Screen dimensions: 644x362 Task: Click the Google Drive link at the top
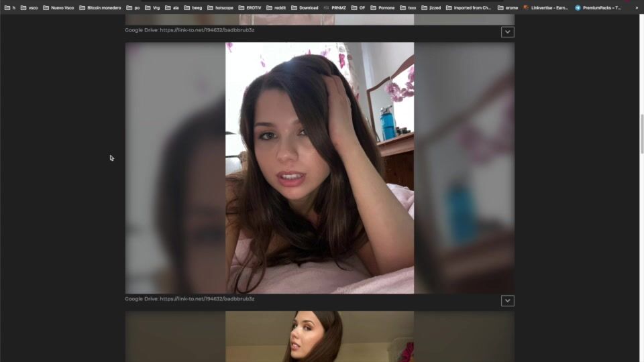tap(207, 30)
